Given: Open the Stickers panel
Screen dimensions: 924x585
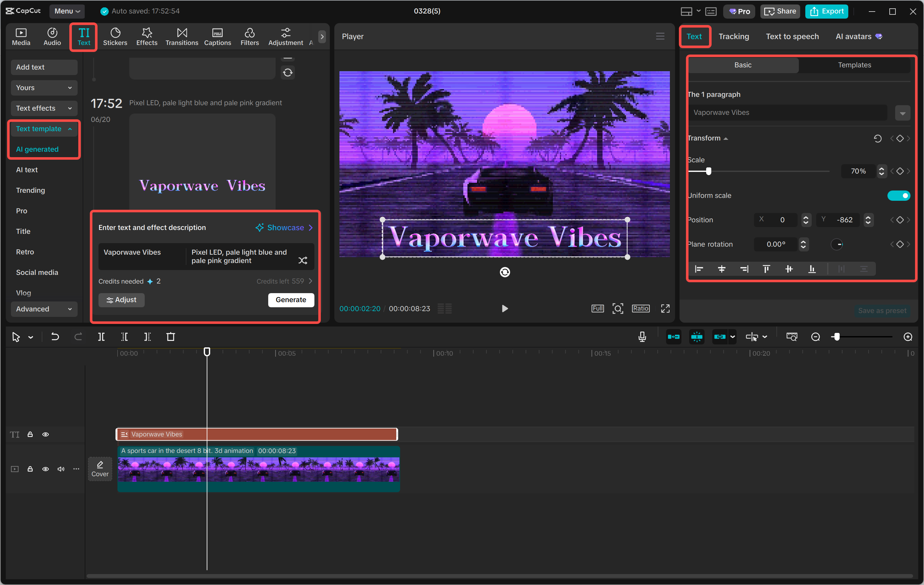Looking at the screenshot, I should pyautogui.click(x=115, y=37).
